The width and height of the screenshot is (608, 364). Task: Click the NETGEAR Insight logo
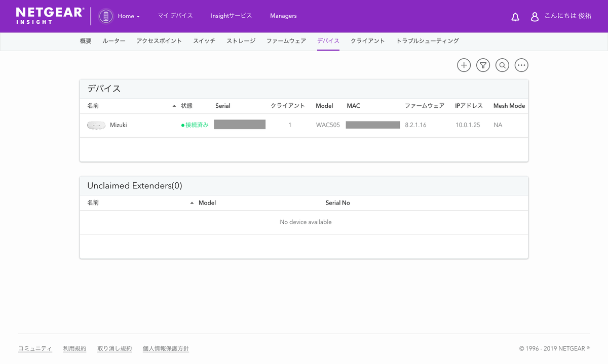click(50, 16)
